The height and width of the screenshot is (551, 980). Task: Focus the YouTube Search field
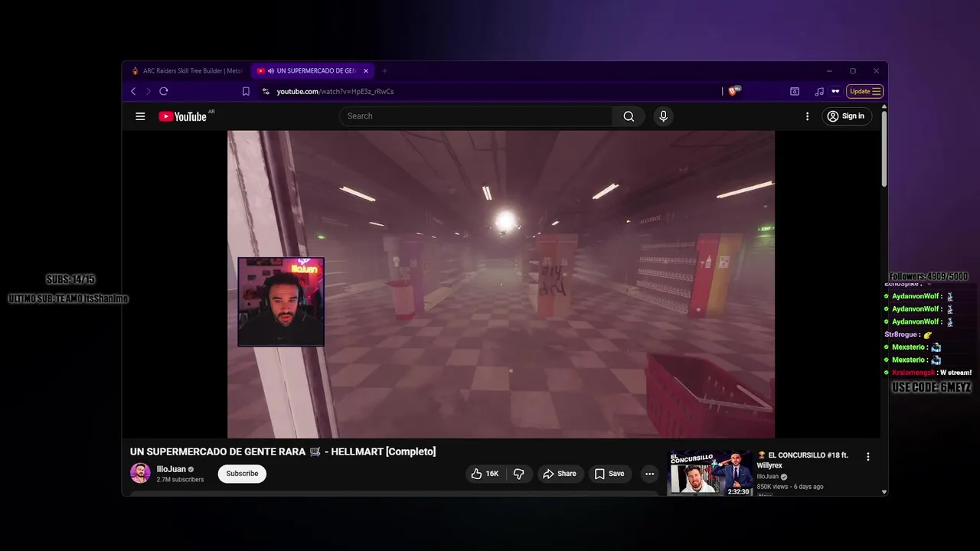[475, 116]
